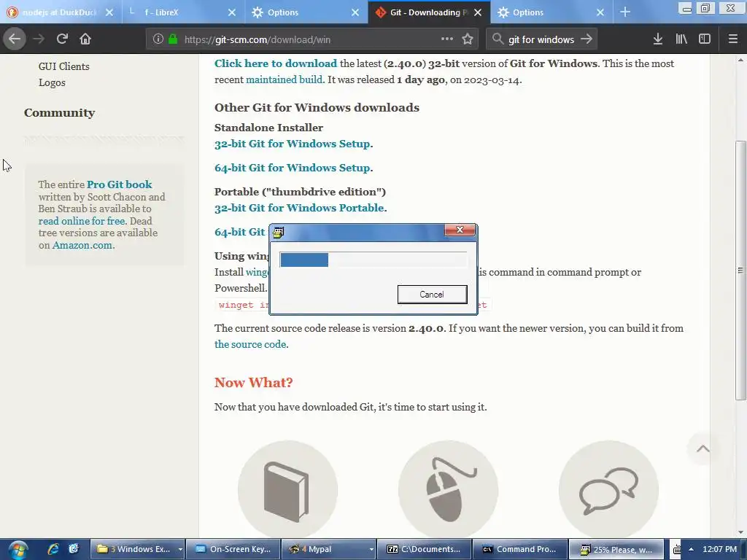Switch to the nodejs at DuckDuckGo tab

(x=59, y=12)
